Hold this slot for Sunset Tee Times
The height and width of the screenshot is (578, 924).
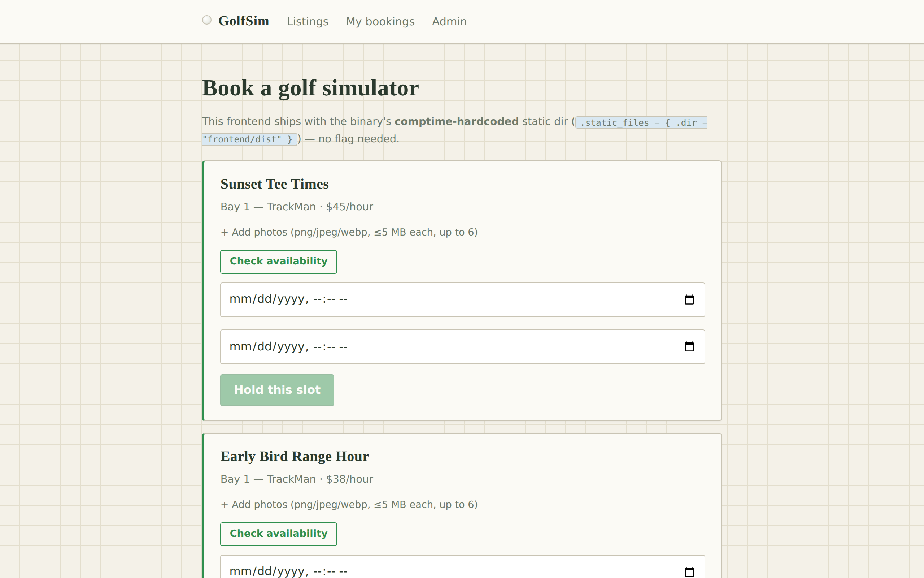coord(277,390)
